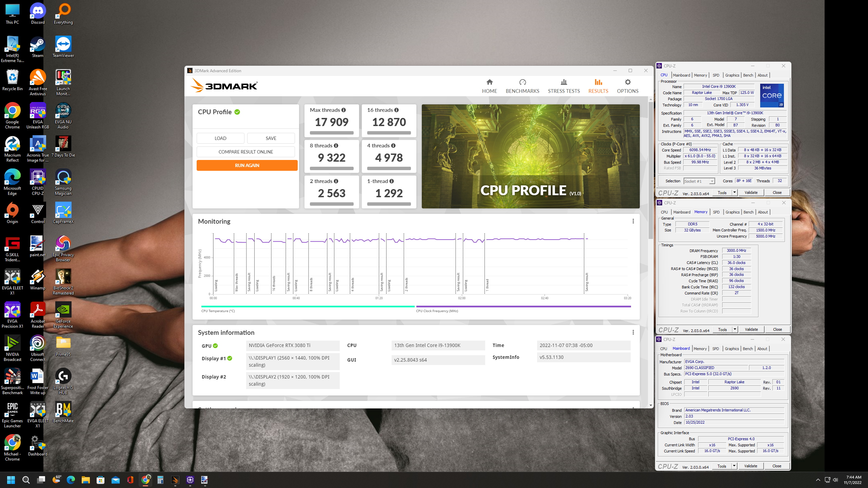This screenshot has height=488, width=868.
Task: Click the Prime95 folder icon
Action: pyautogui.click(x=63, y=346)
